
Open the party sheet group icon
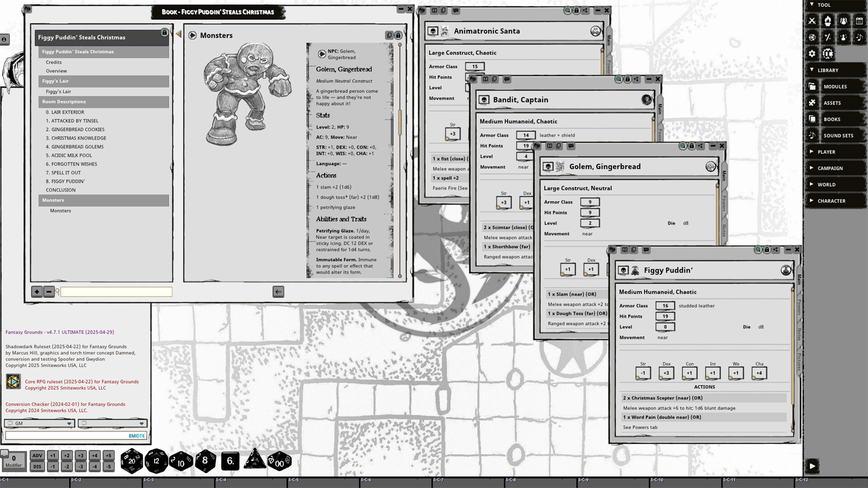coord(844,21)
